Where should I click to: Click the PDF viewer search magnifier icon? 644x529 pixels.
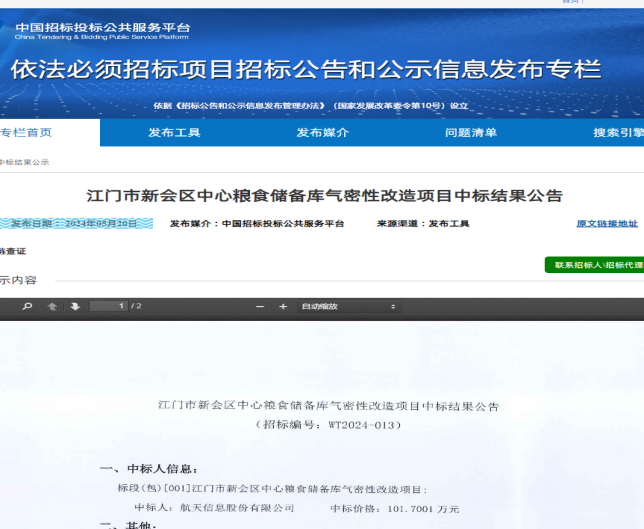point(27,306)
